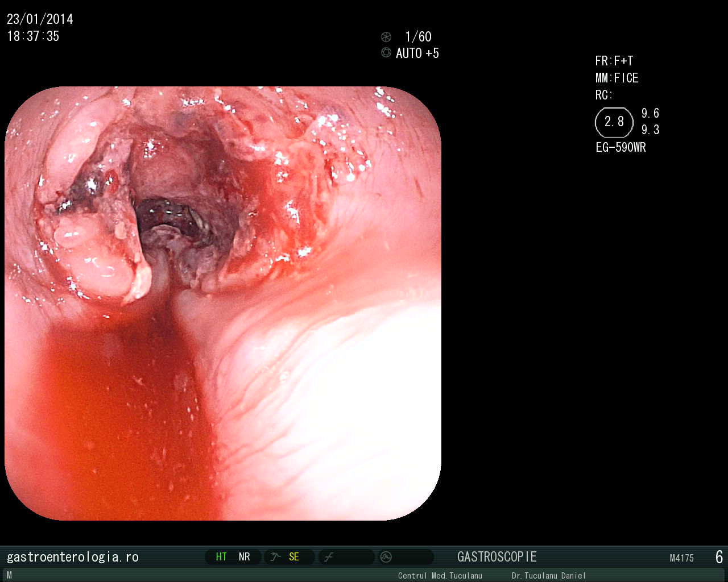
Task: Click the MM:FICE mode text
Action: 617,78
